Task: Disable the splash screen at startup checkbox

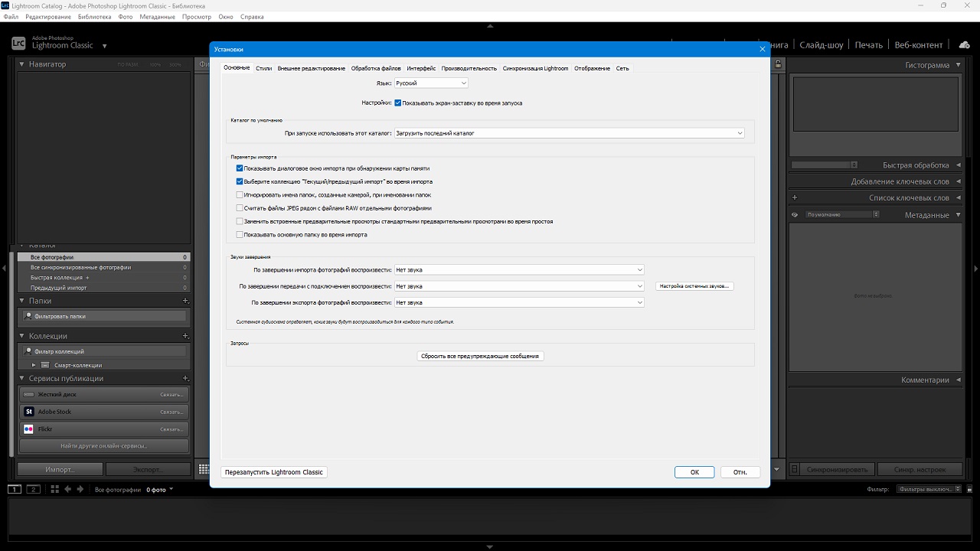Action: [x=398, y=103]
